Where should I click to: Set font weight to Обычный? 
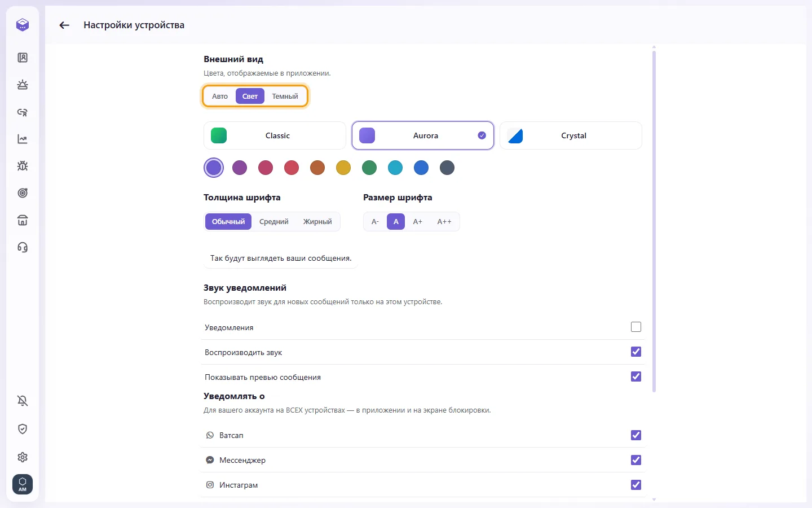(x=228, y=222)
